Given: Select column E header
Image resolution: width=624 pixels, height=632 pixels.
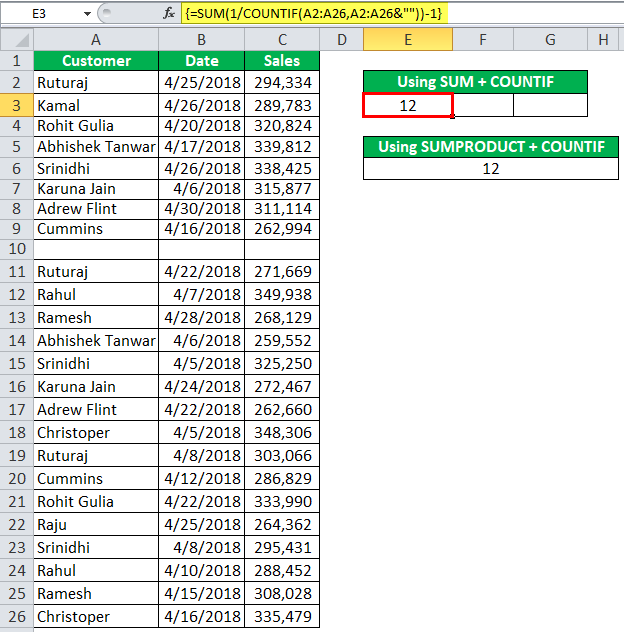Looking at the screenshot, I should [408, 40].
